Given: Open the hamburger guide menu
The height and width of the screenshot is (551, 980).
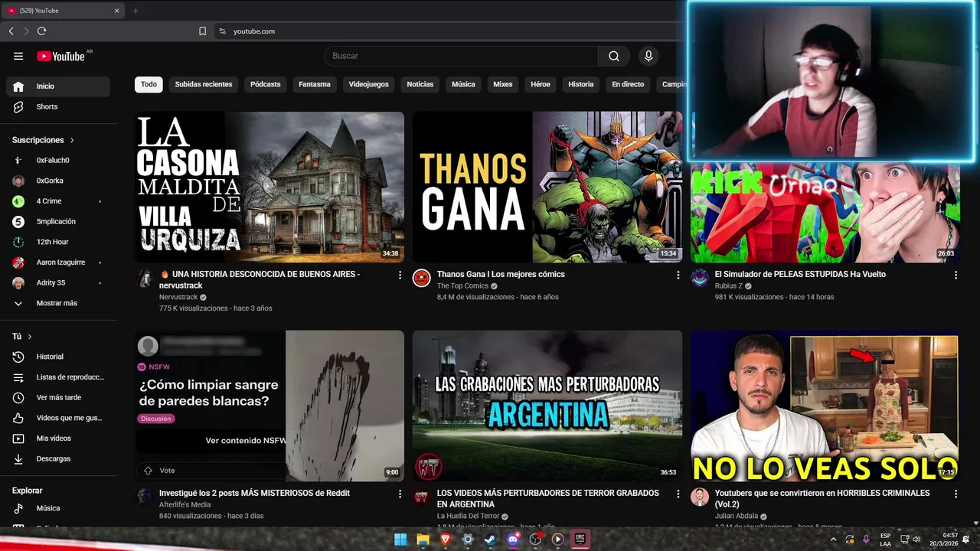Looking at the screenshot, I should pos(18,56).
